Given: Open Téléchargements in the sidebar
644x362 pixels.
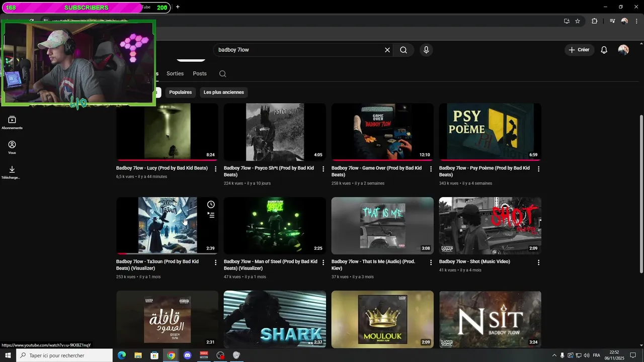Looking at the screenshot, I should [x=12, y=172].
